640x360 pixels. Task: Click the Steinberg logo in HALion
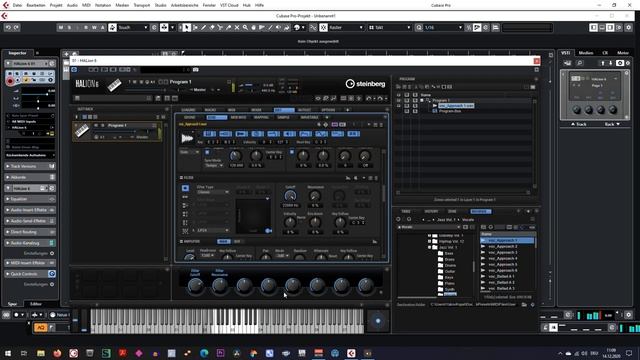pos(365,84)
